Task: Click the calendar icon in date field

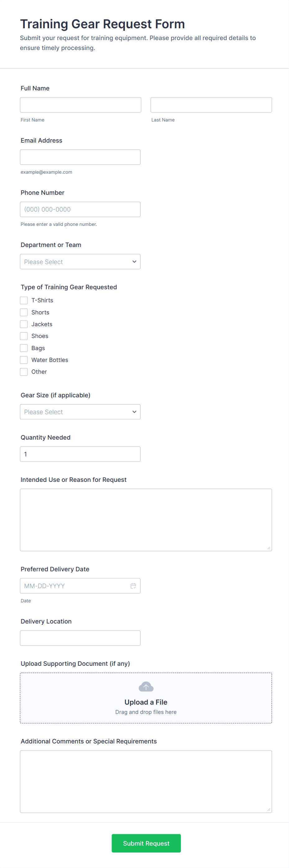Action: coord(133,586)
